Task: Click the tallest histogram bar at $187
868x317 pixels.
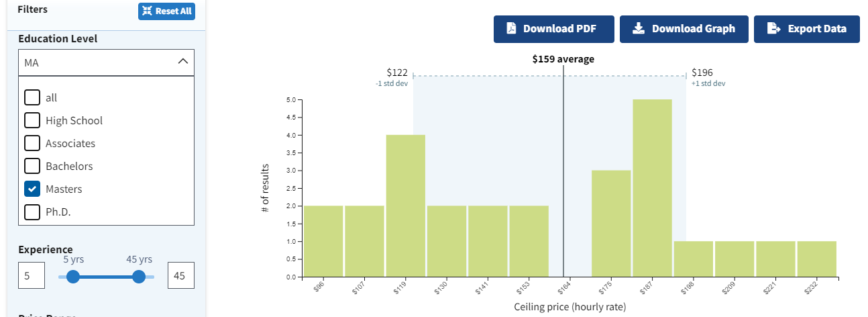Action: tap(652, 188)
